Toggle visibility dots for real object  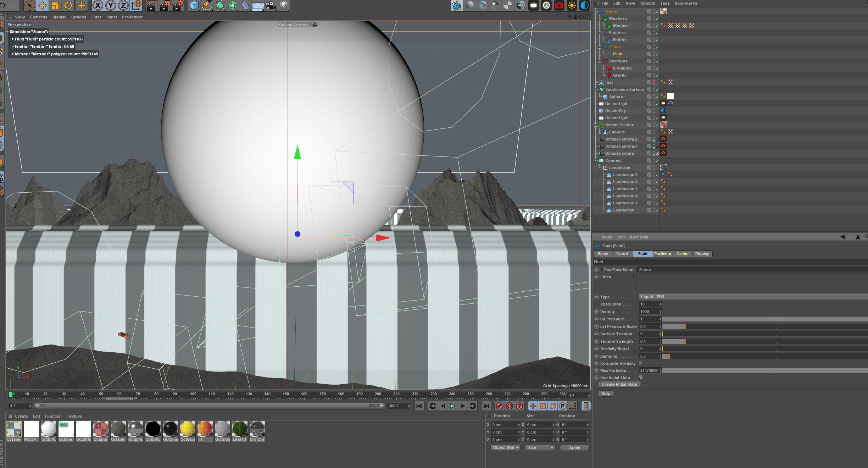(x=654, y=82)
